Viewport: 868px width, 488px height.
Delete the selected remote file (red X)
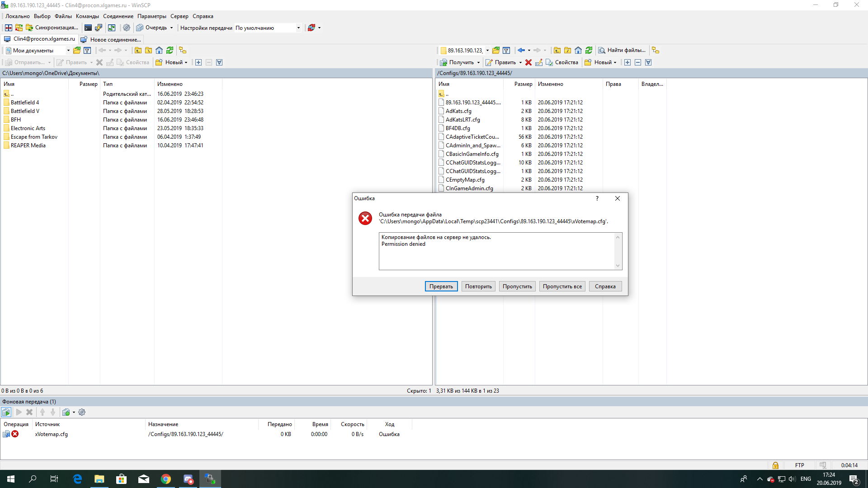tap(528, 62)
